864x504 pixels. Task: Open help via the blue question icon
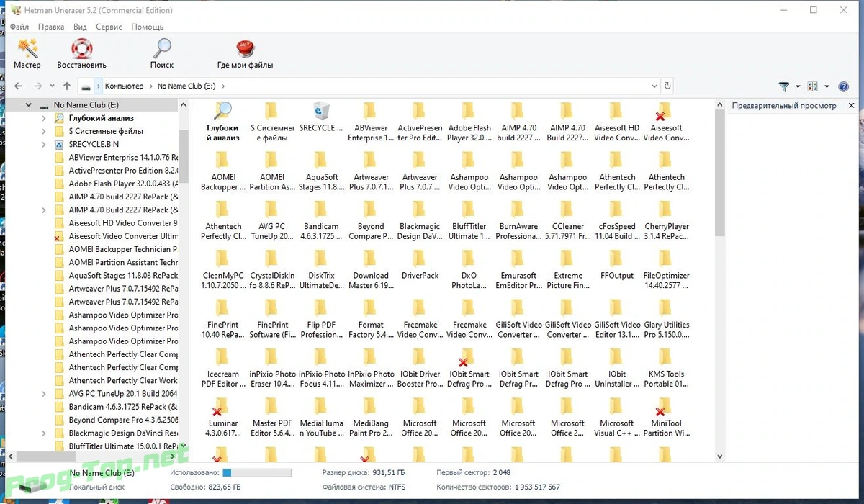coord(844,86)
